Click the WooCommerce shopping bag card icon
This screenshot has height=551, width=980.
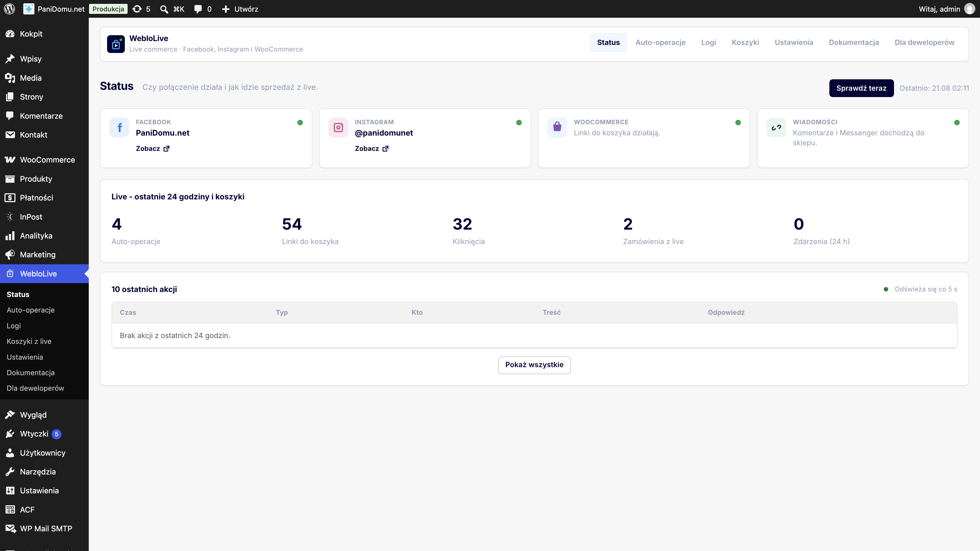[557, 127]
